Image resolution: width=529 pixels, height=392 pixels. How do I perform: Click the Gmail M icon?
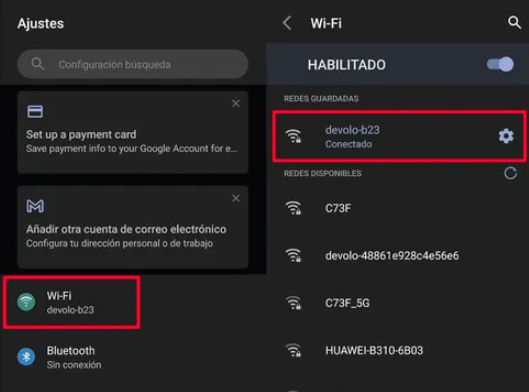pos(35,206)
